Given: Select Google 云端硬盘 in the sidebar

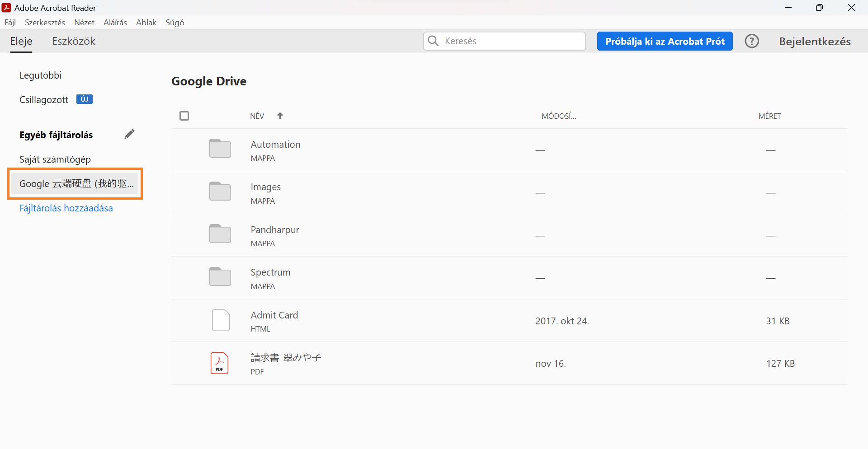Looking at the screenshot, I should pyautogui.click(x=75, y=183).
